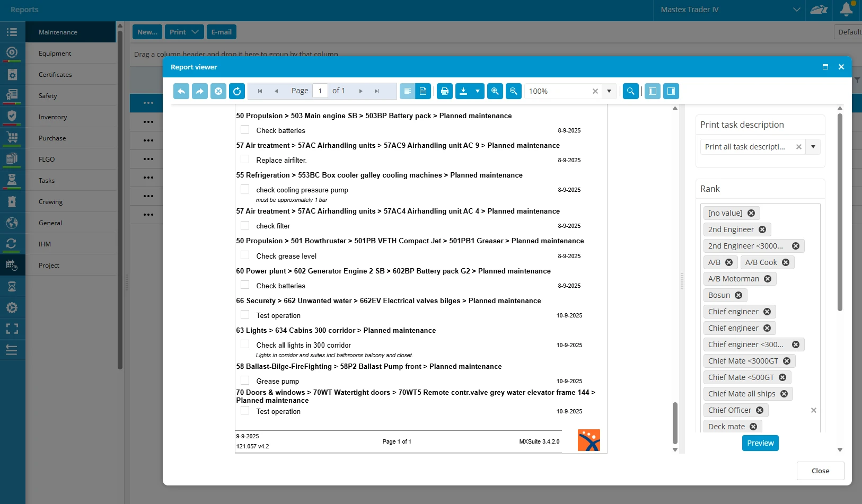Click the page number input field
The width and height of the screenshot is (862, 504).
pos(320,91)
